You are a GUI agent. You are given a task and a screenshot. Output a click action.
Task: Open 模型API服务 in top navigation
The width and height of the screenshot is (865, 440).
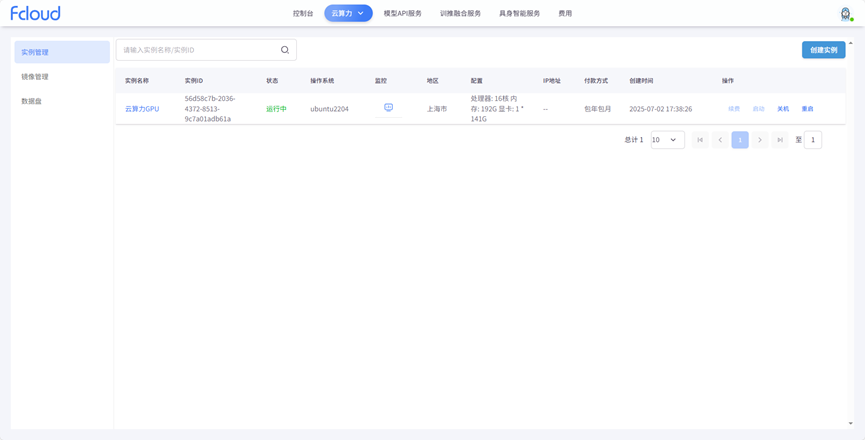[402, 13]
